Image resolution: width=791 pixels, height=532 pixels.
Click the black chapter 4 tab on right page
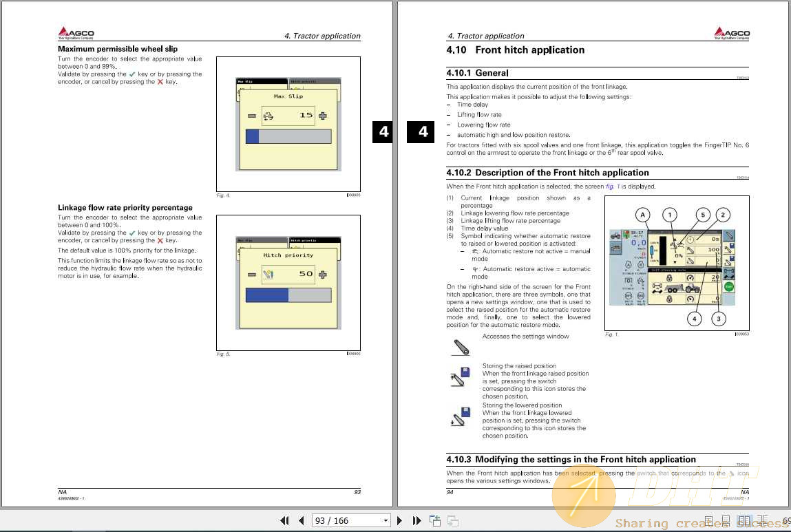tap(421, 131)
